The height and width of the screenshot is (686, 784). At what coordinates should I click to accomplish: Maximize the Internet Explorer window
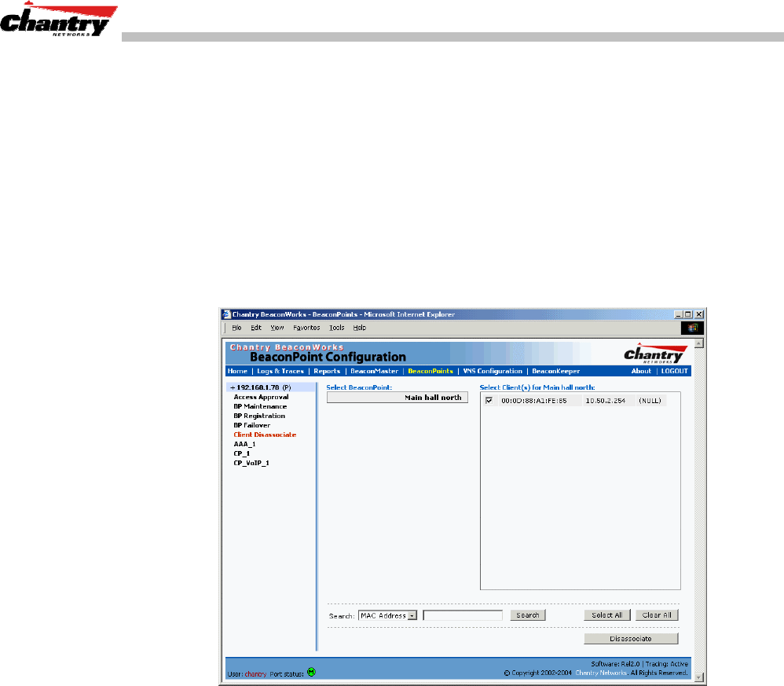tap(688, 314)
